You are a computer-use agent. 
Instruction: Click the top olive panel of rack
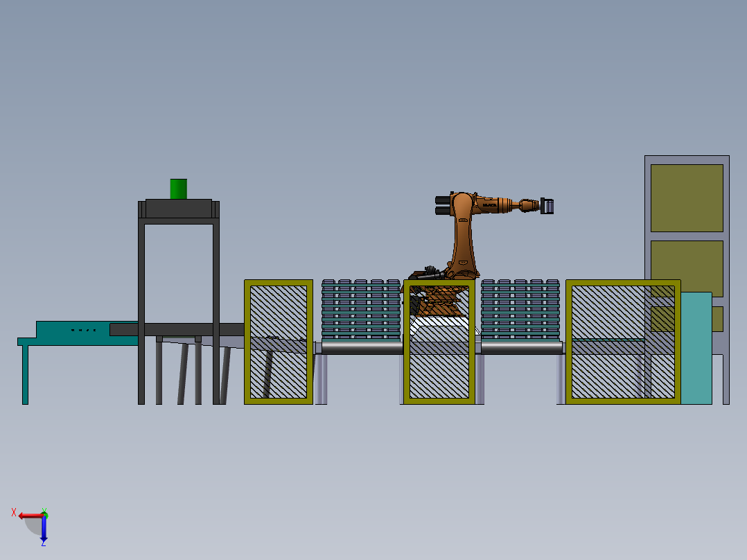(687, 198)
